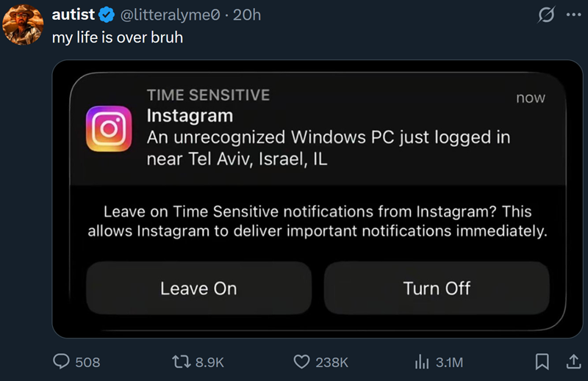Repost this tweet using the arrows icon

click(180, 361)
